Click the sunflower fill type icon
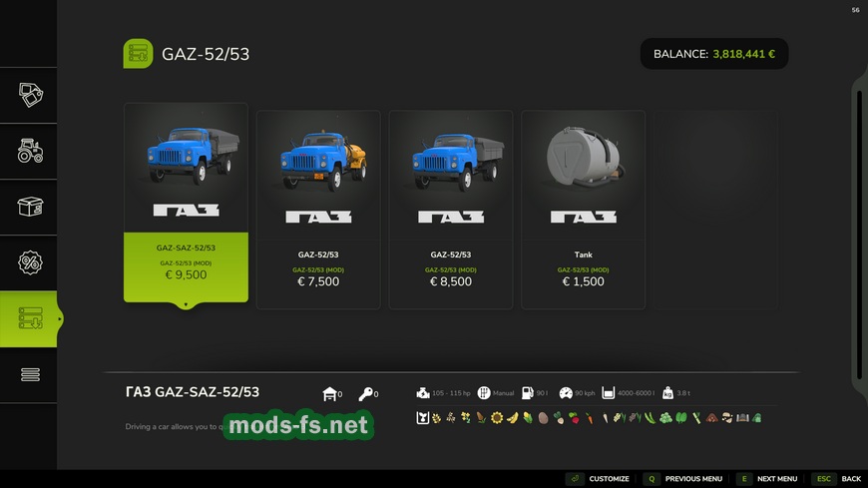The width and height of the screenshot is (868, 488). (497, 418)
